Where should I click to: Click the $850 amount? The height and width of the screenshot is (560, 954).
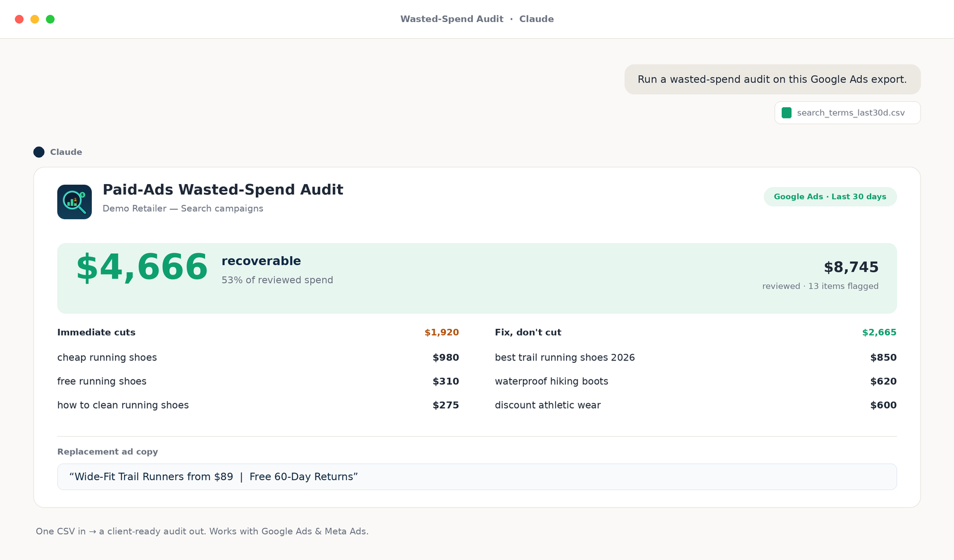883,357
